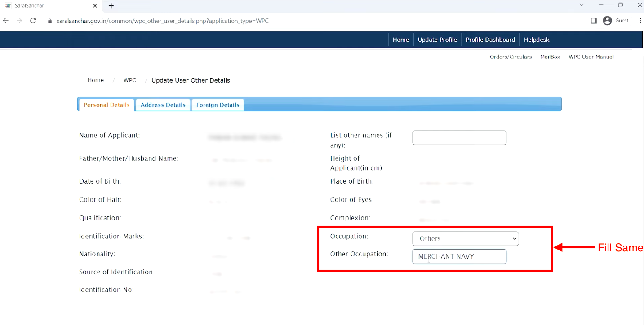Click the Color of Eyes label
Image resolution: width=644 pixels, height=325 pixels.
pos(352,200)
